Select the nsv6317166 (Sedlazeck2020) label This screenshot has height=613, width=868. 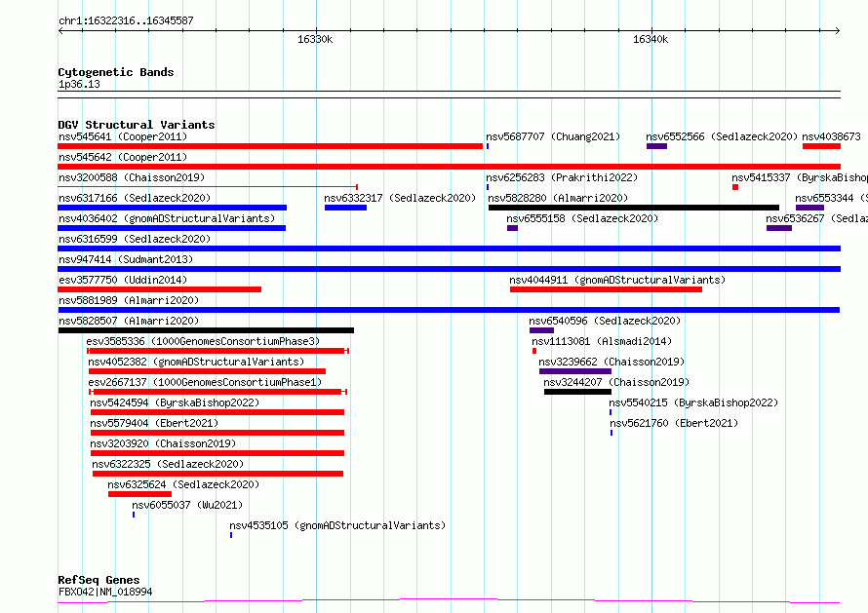[x=135, y=198]
